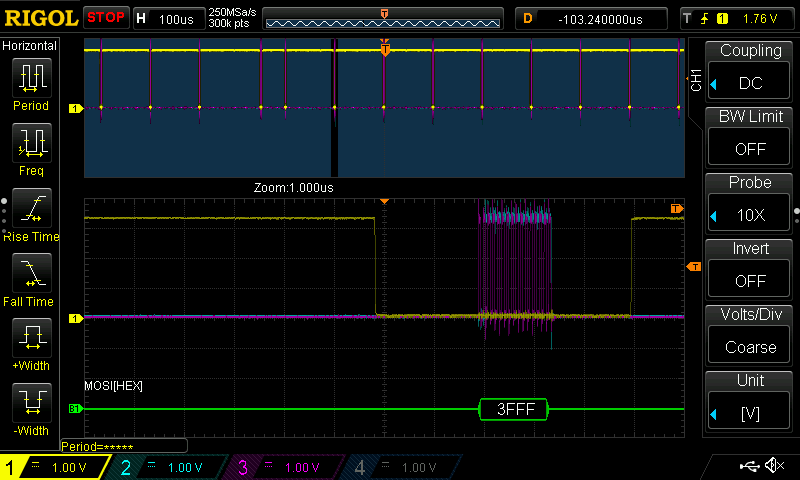Screen dimensions: 800x480
Task: Select the Fall Time measurement icon
Action: (x=32, y=272)
